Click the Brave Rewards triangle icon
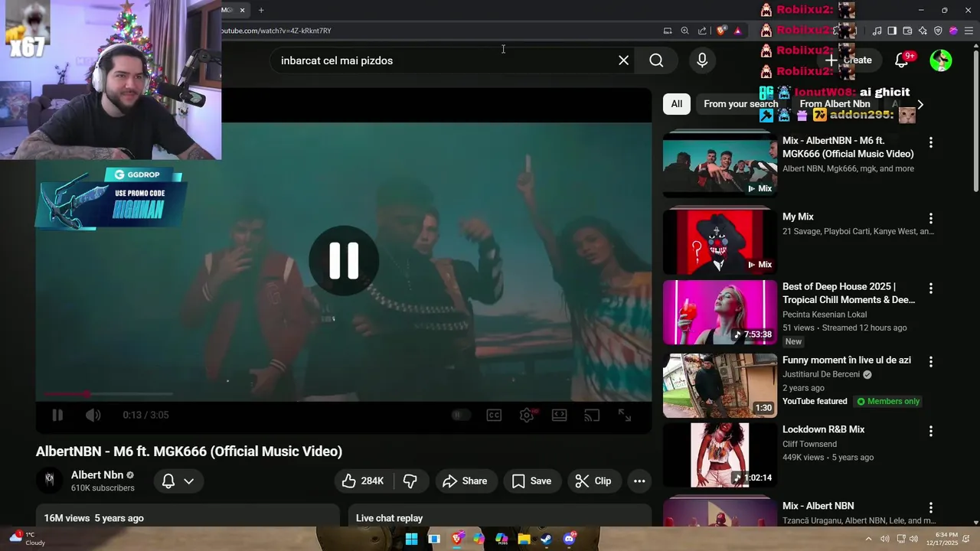The height and width of the screenshot is (551, 980). click(x=737, y=31)
